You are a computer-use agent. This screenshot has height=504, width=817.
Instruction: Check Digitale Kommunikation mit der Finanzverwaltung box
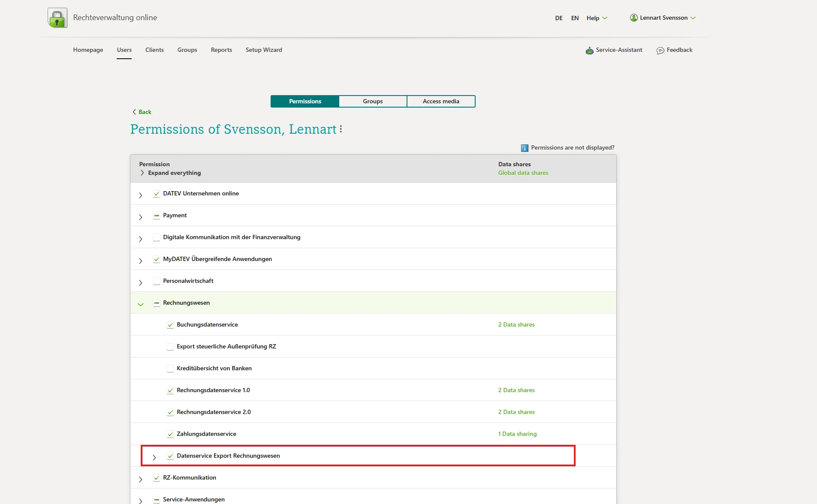tap(157, 237)
